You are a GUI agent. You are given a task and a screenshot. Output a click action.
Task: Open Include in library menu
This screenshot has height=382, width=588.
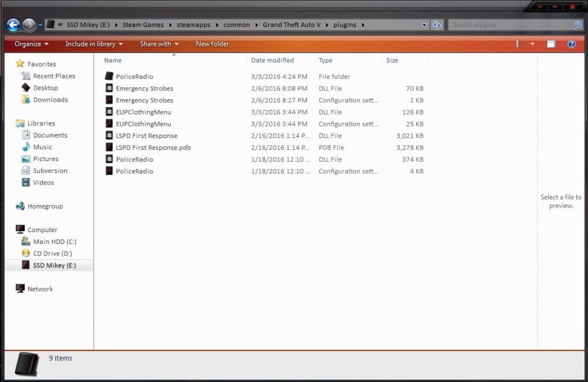point(94,44)
